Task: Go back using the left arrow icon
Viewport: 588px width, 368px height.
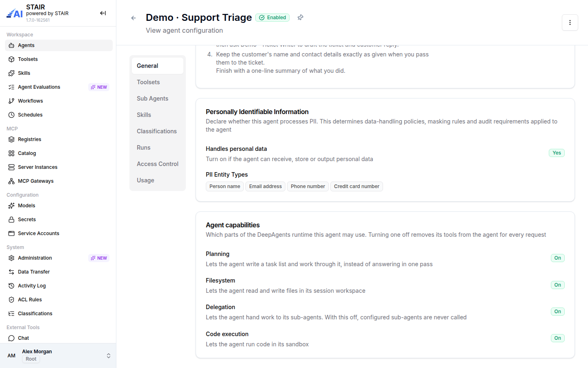Action: (134, 18)
